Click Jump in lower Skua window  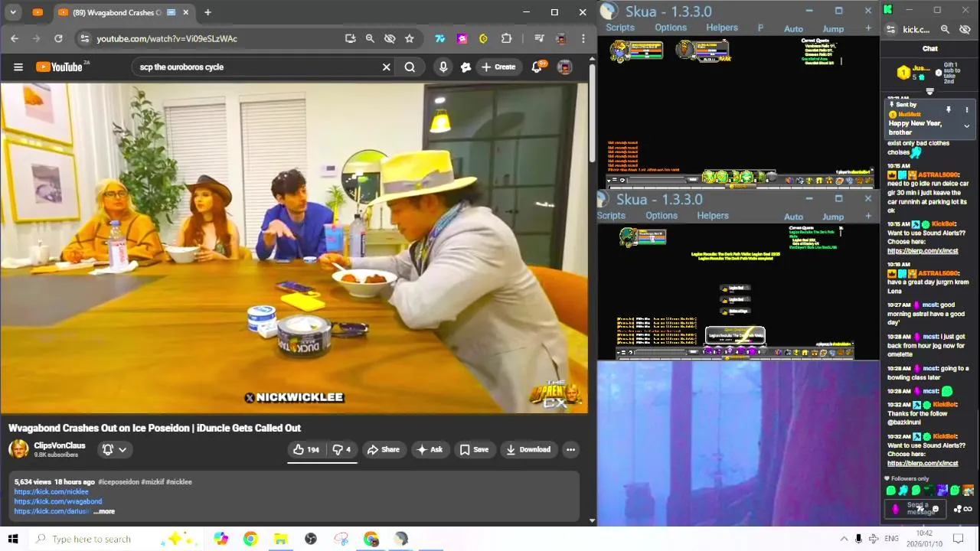[x=833, y=217]
